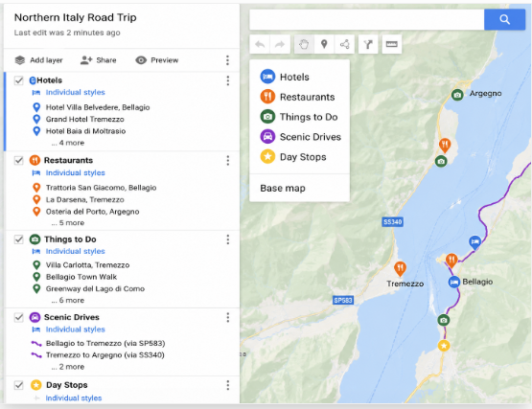The width and height of the screenshot is (532, 409).
Task: Click the Restaurants layer fork icon
Action: [x=35, y=160]
